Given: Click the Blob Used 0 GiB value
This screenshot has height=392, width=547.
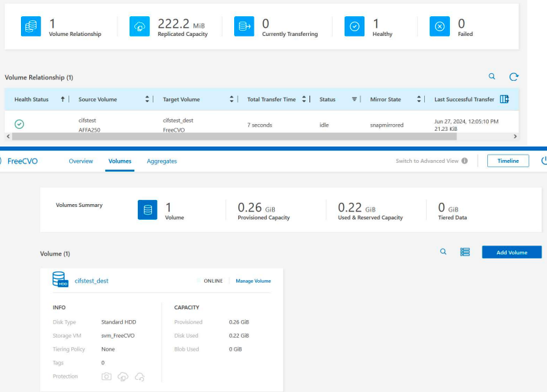Looking at the screenshot, I should pos(235,349).
